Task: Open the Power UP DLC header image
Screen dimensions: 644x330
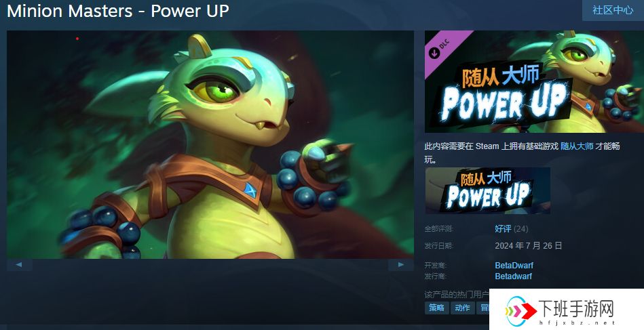Action: (x=534, y=81)
